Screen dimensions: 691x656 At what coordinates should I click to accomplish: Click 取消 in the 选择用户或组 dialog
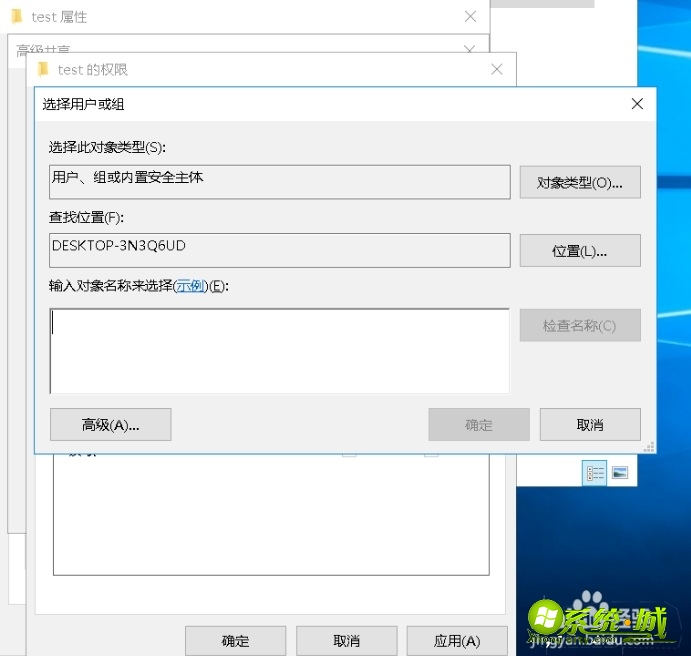coord(590,424)
